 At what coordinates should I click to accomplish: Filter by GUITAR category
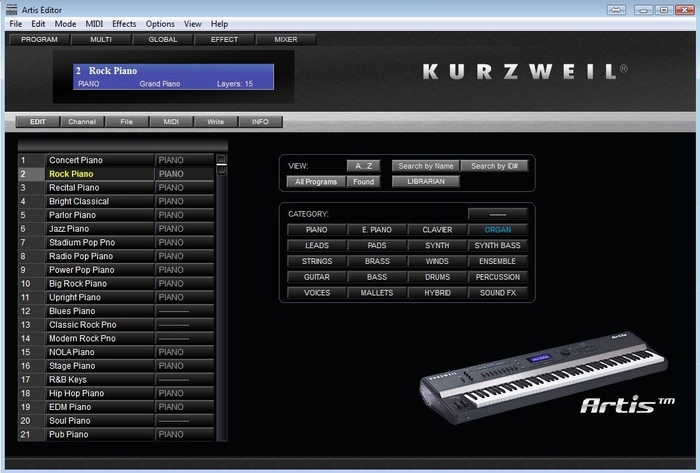(317, 277)
